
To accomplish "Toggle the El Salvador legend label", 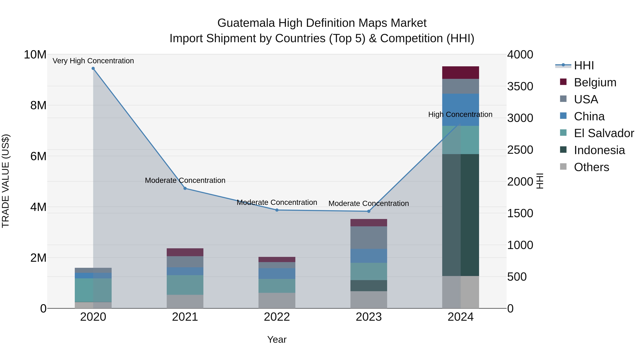I will click(x=604, y=133).
